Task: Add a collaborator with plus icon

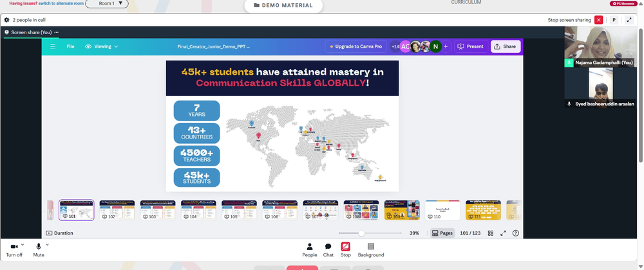Action: point(446,46)
